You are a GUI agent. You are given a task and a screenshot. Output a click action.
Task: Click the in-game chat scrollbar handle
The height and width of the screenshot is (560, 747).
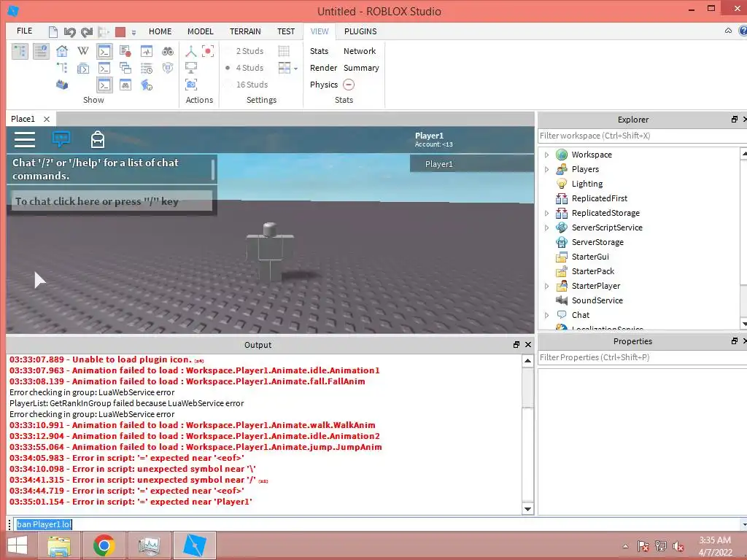tap(213, 169)
